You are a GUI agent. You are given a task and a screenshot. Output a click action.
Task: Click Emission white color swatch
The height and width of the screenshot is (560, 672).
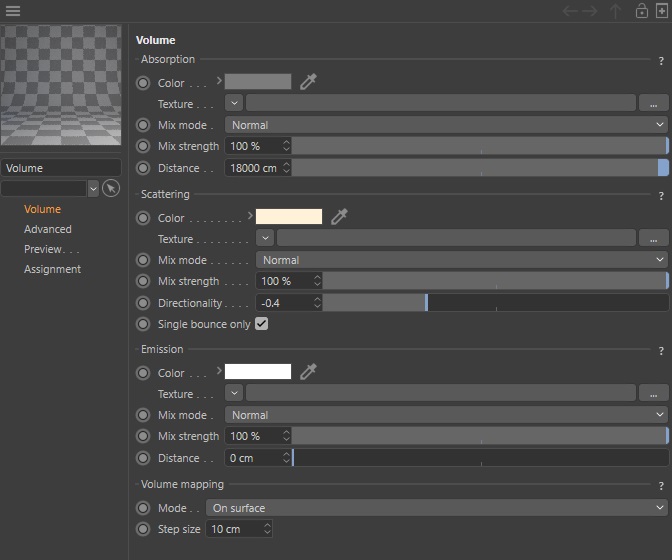coord(258,371)
